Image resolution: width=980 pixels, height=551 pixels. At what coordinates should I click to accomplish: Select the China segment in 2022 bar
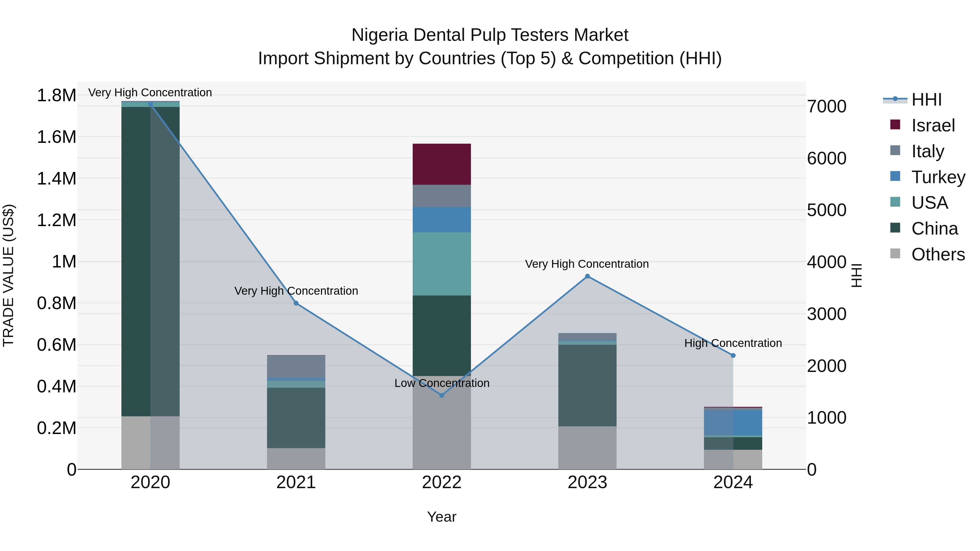(442, 336)
